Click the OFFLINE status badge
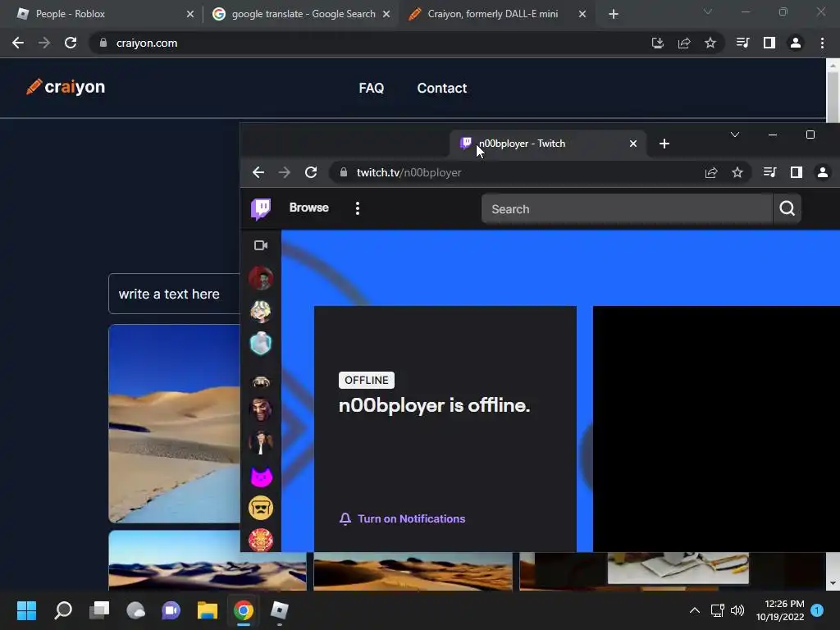The image size is (840, 630). [367, 380]
